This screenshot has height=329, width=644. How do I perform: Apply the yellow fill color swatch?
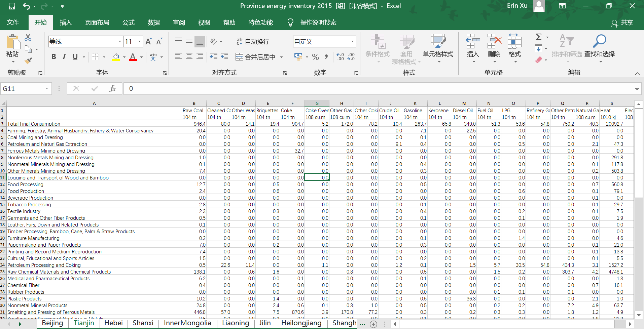[116, 57]
